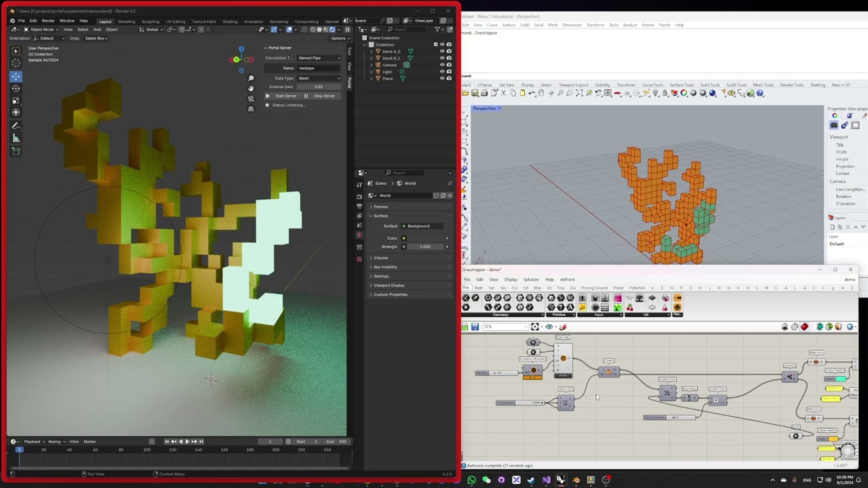This screenshot has width=868, height=488.
Task: Open the Texture properties tab icon
Action: (359, 259)
